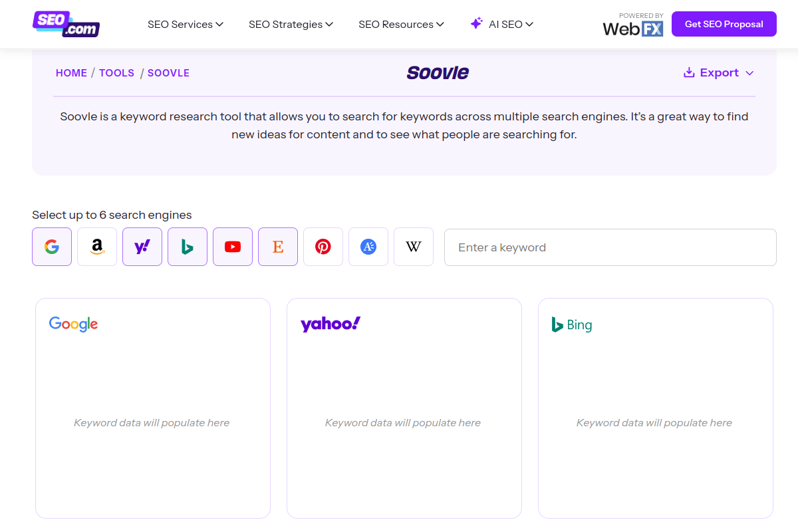Toggle off the Google search engine

[x=51, y=246]
